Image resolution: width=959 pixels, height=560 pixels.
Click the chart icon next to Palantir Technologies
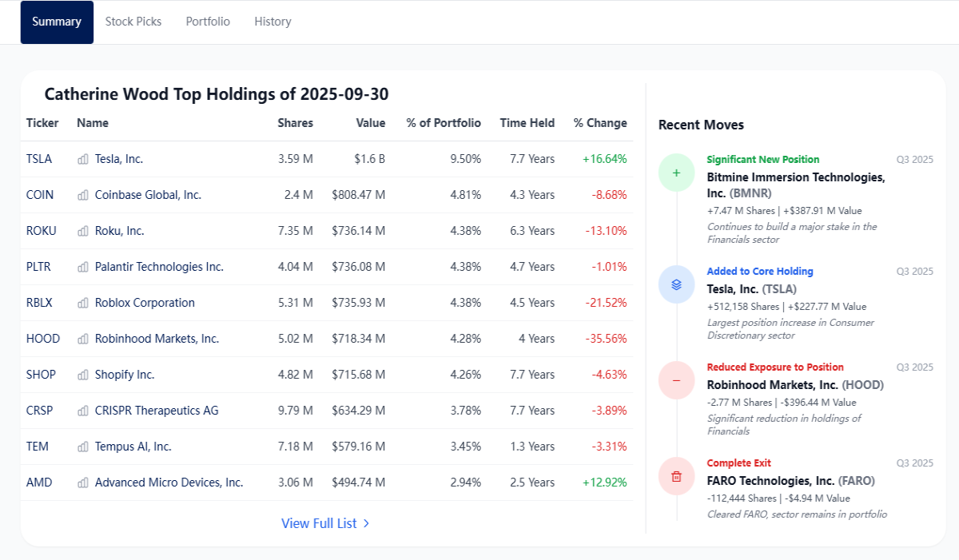[83, 267]
